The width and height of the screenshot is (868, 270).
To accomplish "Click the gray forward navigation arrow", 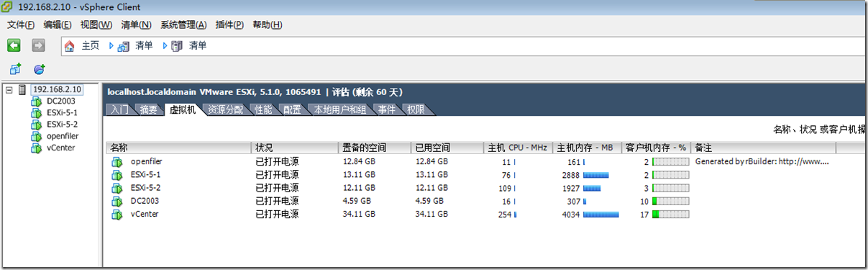I will click(x=38, y=45).
